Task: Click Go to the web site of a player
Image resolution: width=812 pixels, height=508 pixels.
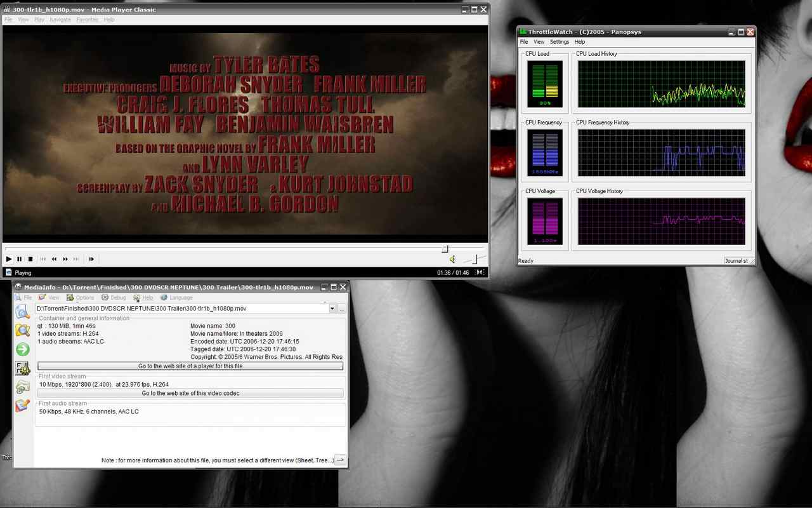Action: coord(190,366)
